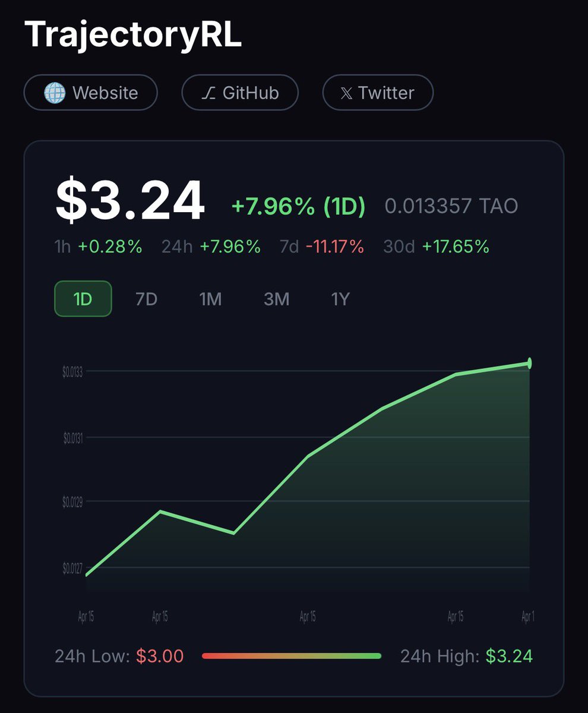Switch chart to 1Y range
Viewport: 588px width, 713px height.
click(340, 299)
